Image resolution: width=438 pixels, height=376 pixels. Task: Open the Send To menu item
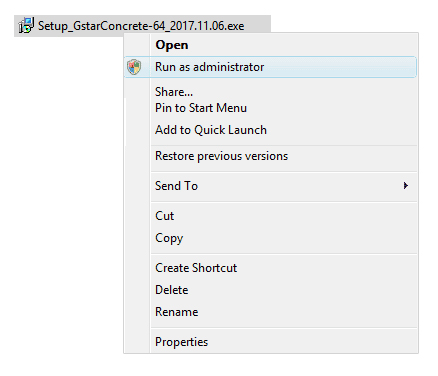pos(176,186)
